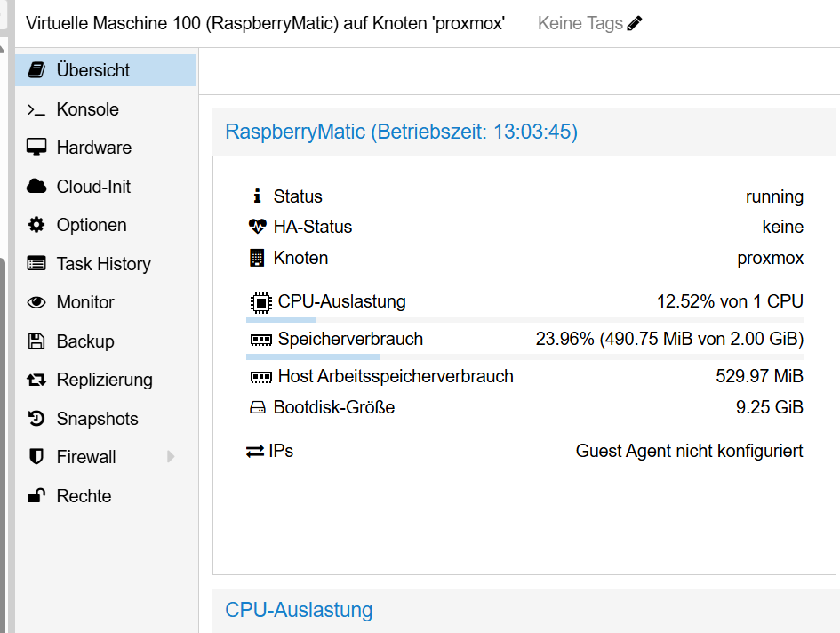
Task: Click the Optionen gear icon
Action: pos(36,225)
